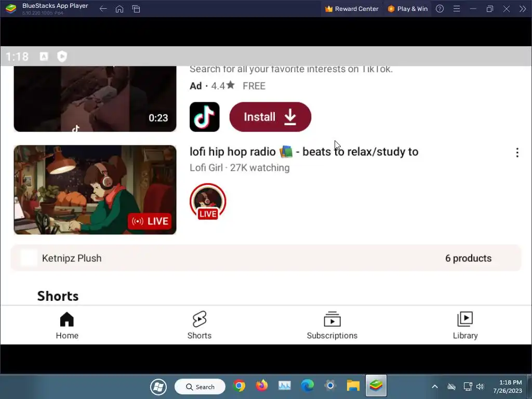Open Play & Win
This screenshot has width=532, height=399.
407,9
